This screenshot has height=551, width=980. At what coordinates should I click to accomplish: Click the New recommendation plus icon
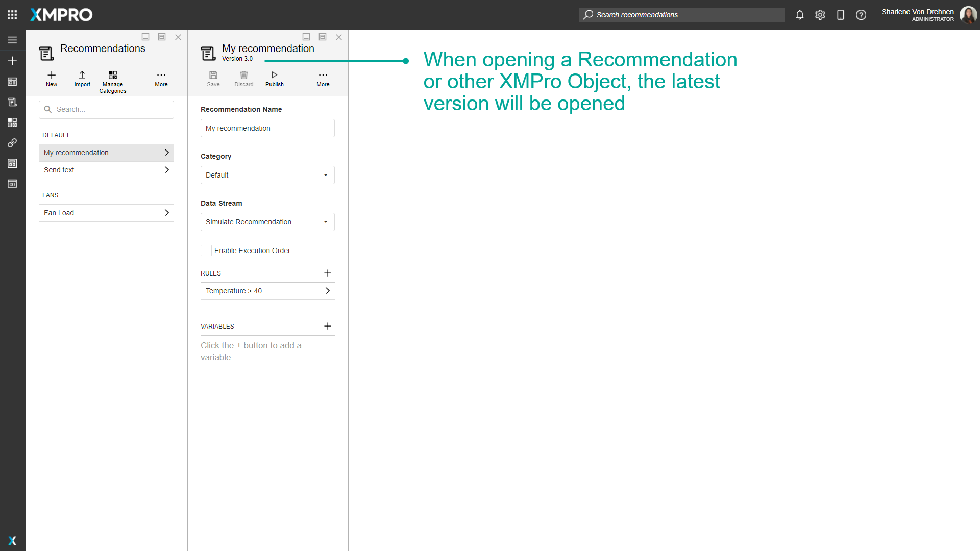tap(52, 76)
